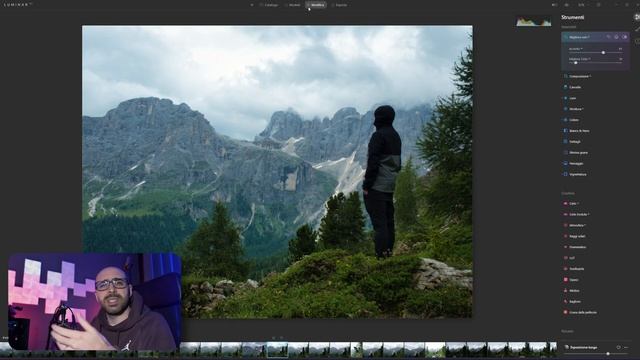Open the tools panel icon beside Strumenti
The image size is (640, 360).
click(x=637, y=17)
